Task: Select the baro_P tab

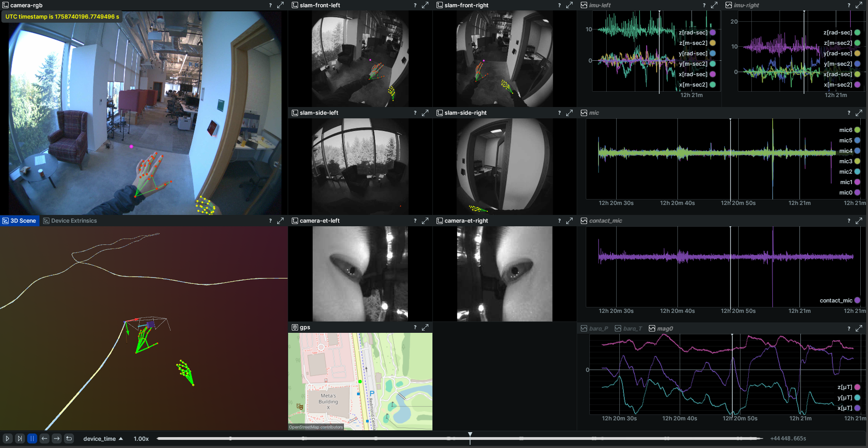Action: 595,328
